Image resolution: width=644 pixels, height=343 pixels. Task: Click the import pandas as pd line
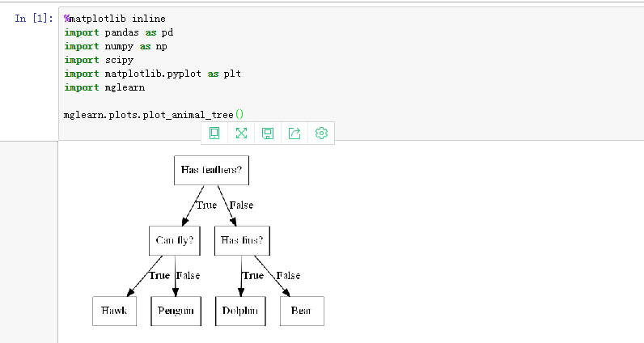[119, 32]
